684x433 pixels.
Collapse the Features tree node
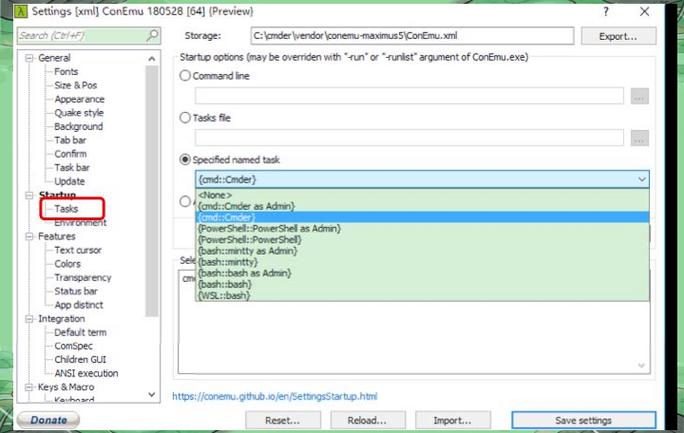pos(29,236)
